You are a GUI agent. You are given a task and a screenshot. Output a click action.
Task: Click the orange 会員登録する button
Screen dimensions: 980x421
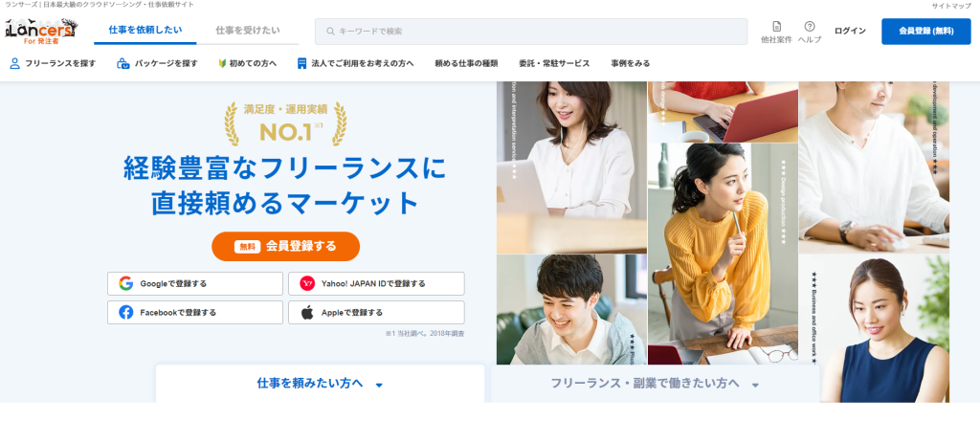point(285,246)
